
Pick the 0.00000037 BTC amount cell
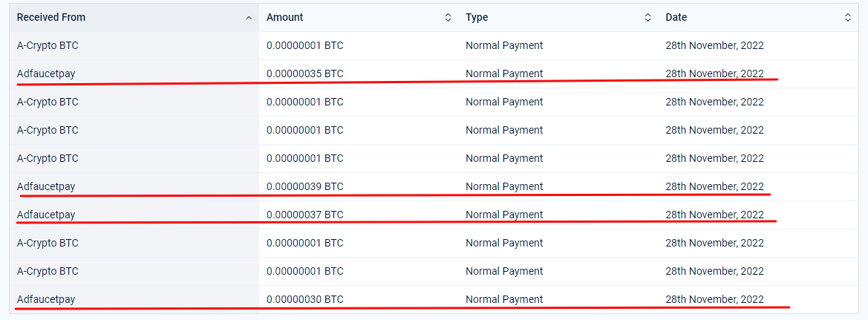pyautogui.click(x=305, y=215)
